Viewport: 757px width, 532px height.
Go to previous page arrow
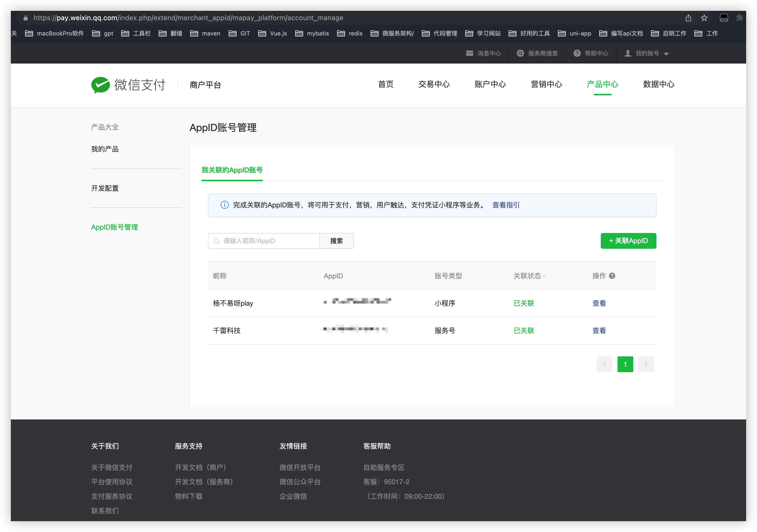pos(604,364)
